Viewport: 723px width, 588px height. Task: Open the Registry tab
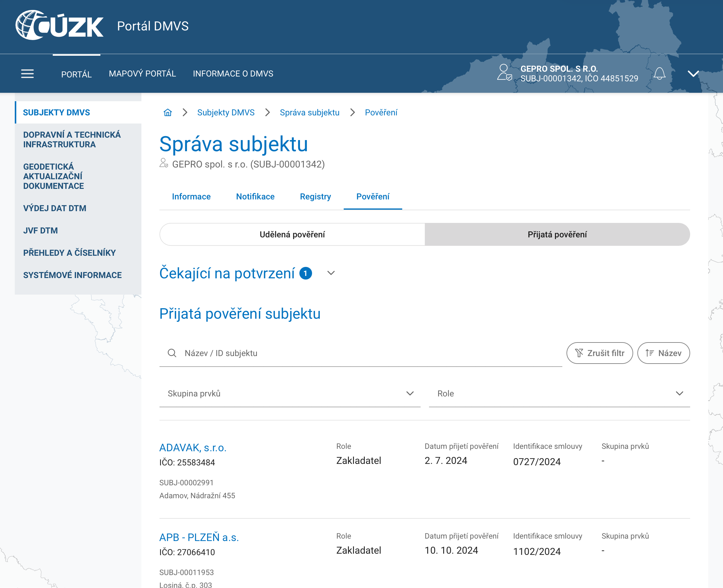coord(315,196)
